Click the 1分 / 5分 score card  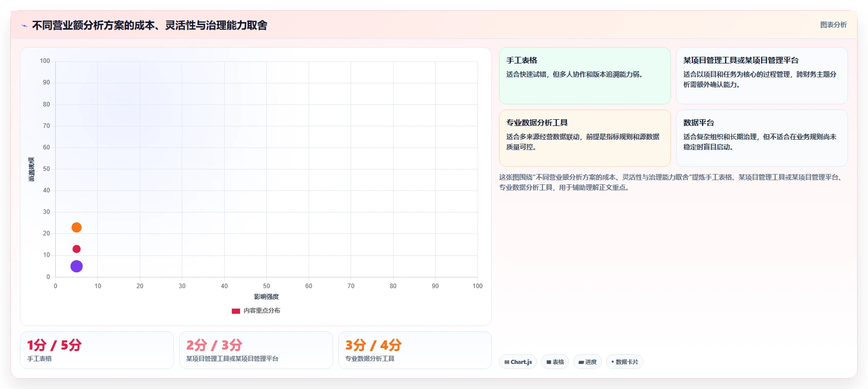97,350
